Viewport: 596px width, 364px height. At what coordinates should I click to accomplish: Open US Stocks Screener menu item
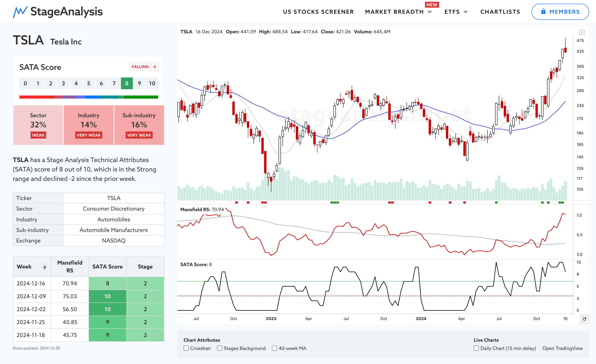pyautogui.click(x=318, y=12)
